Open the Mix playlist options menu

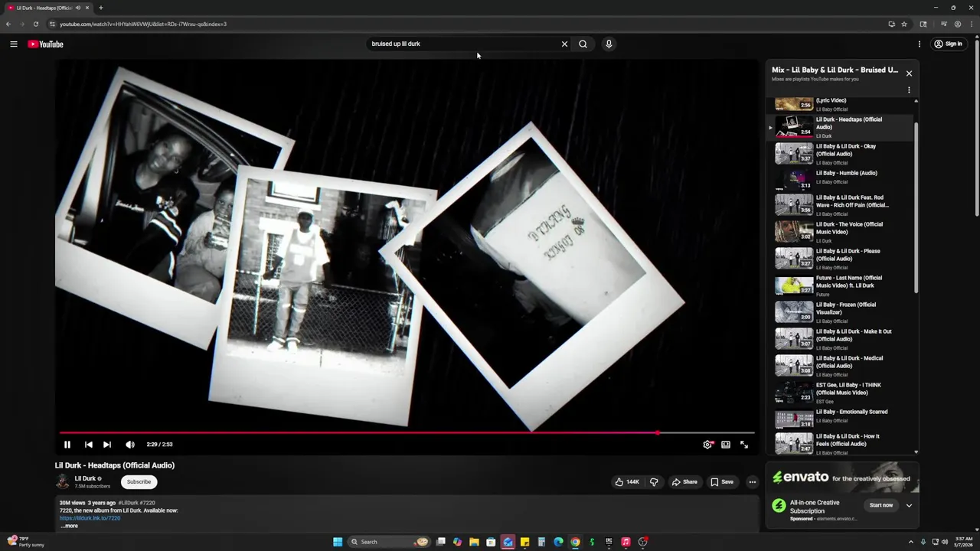coord(909,90)
